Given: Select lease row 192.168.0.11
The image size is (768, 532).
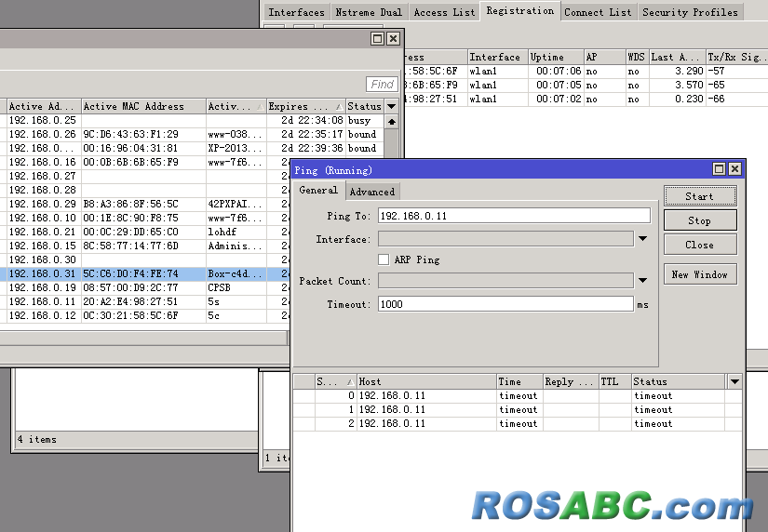Looking at the screenshot, I should tap(145, 301).
